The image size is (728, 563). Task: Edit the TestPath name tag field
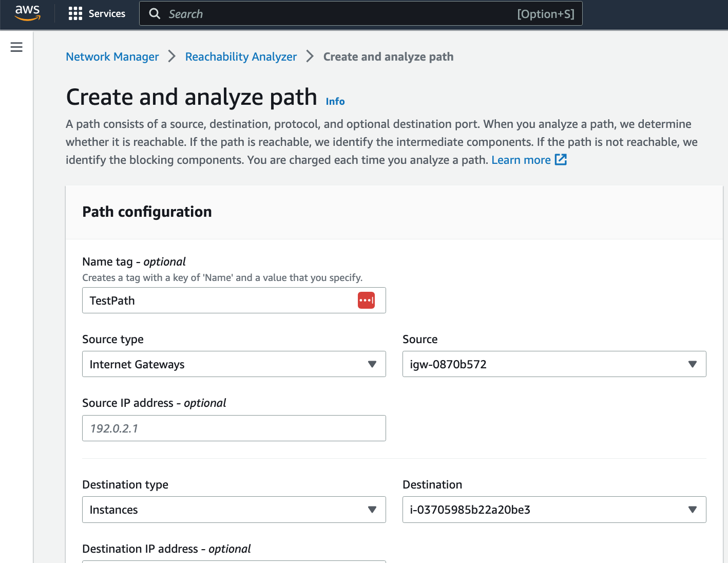point(216,300)
